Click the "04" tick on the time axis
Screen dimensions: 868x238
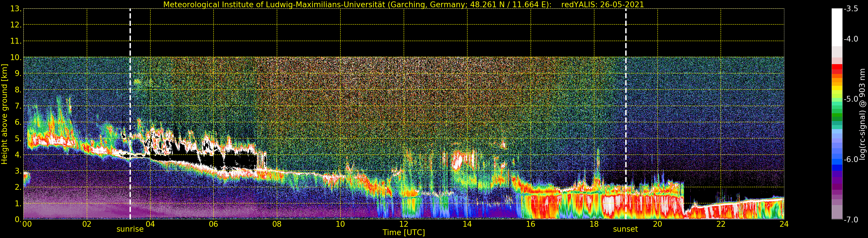pyautogui.click(x=150, y=224)
